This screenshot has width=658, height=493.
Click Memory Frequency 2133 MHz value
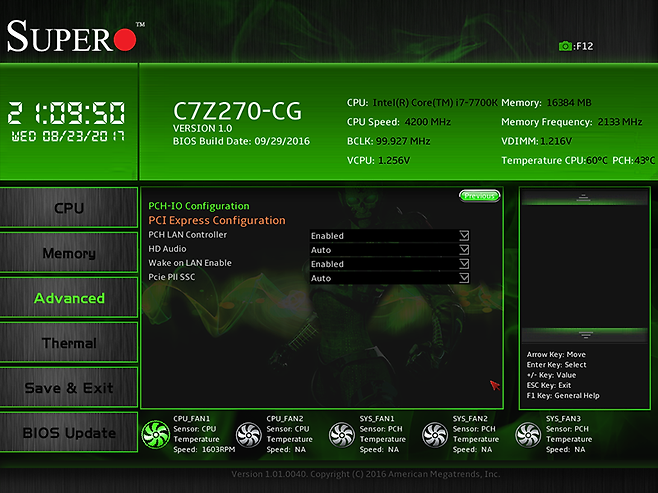tap(620, 122)
